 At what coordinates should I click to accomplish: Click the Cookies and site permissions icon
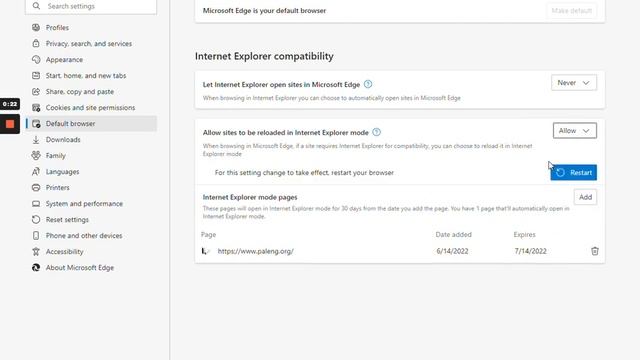coord(36,107)
